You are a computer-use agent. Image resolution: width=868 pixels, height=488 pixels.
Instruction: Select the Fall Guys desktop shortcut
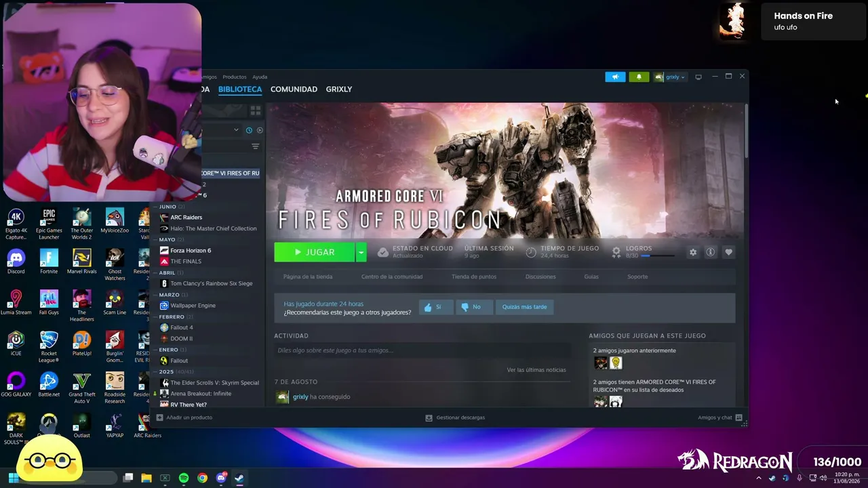pyautogui.click(x=49, y=302)
